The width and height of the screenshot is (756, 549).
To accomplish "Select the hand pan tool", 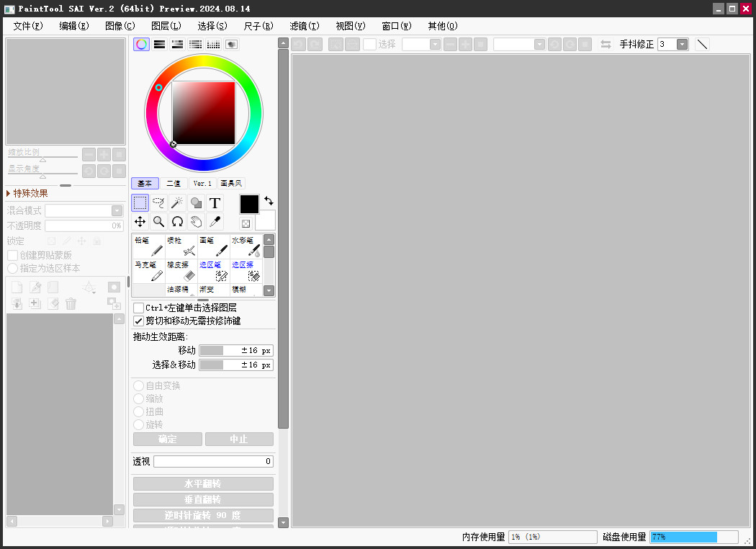I will [197, 222].
